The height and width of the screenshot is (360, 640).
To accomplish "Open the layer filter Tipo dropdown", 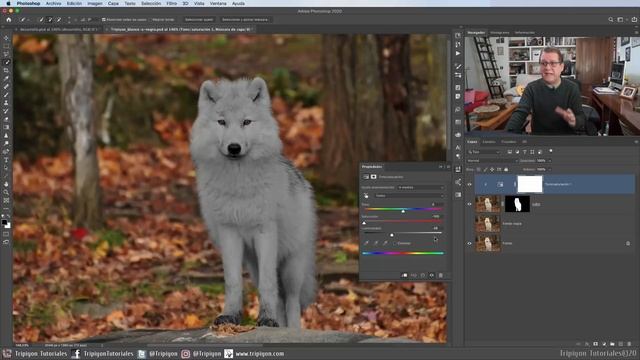I will coord(484,152).
